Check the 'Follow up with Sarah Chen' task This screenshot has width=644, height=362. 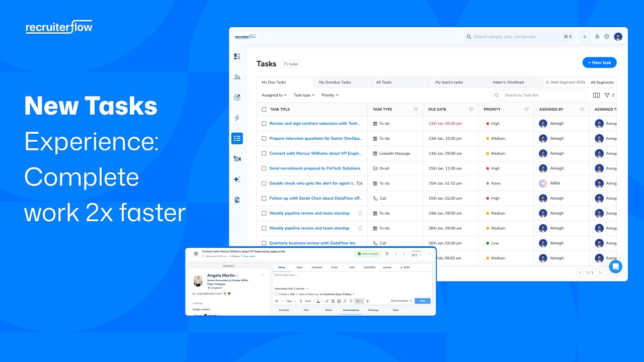[264, 198]
